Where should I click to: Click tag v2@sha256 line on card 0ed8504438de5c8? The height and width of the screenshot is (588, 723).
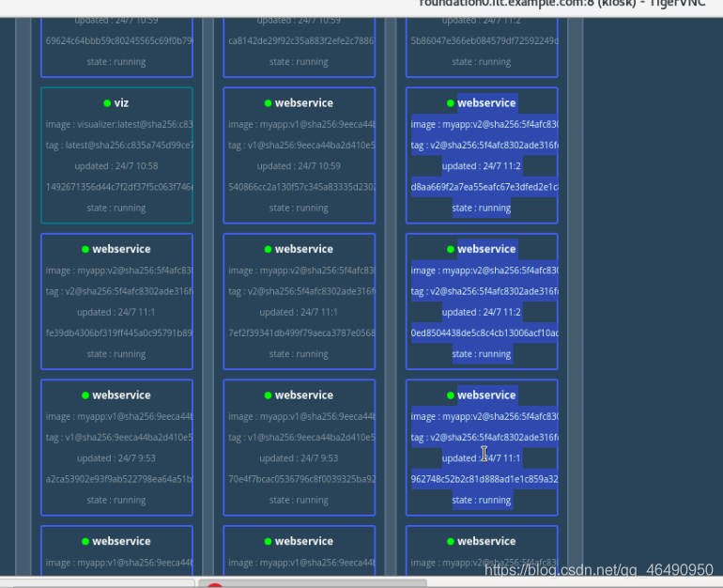click(485, 291)
